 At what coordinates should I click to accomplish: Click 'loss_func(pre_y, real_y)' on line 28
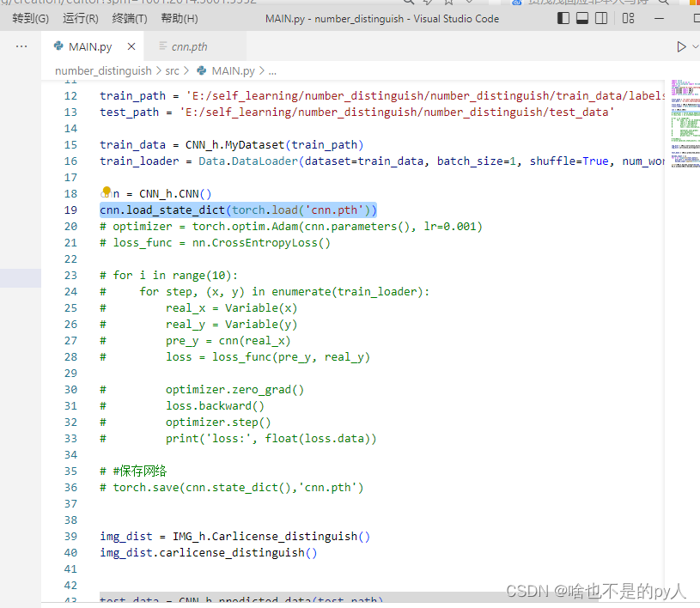coord(291,357)
